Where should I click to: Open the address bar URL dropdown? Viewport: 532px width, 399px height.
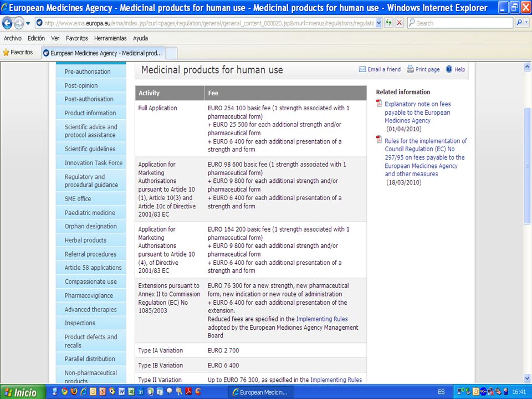[x=379, y=23]
